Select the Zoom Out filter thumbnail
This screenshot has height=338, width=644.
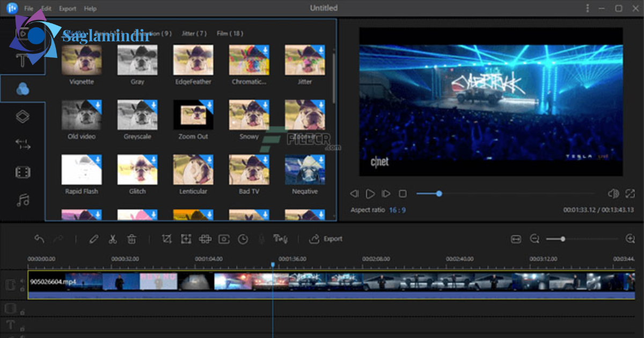(193, 114)
